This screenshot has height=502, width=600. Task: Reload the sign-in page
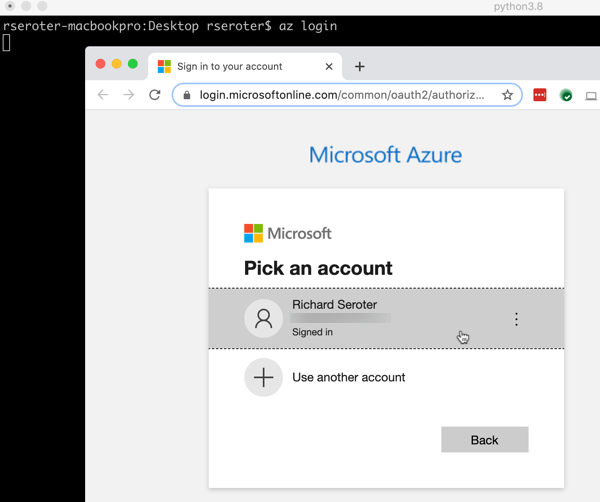154,95
